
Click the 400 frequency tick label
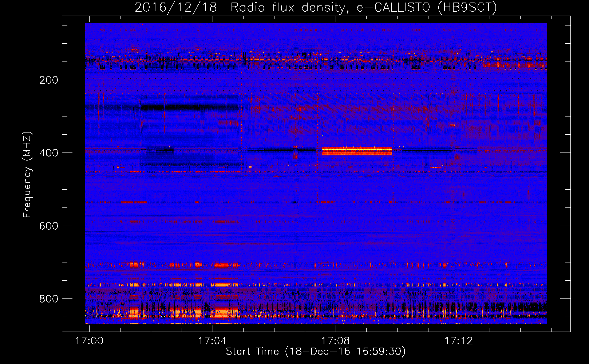(x=49, y=153)
